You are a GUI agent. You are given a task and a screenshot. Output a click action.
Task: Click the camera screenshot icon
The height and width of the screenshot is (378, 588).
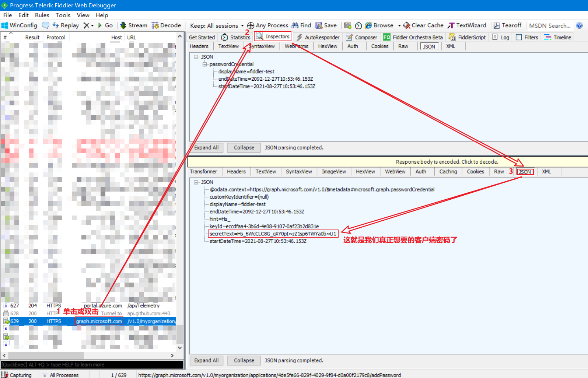(347, 25)
